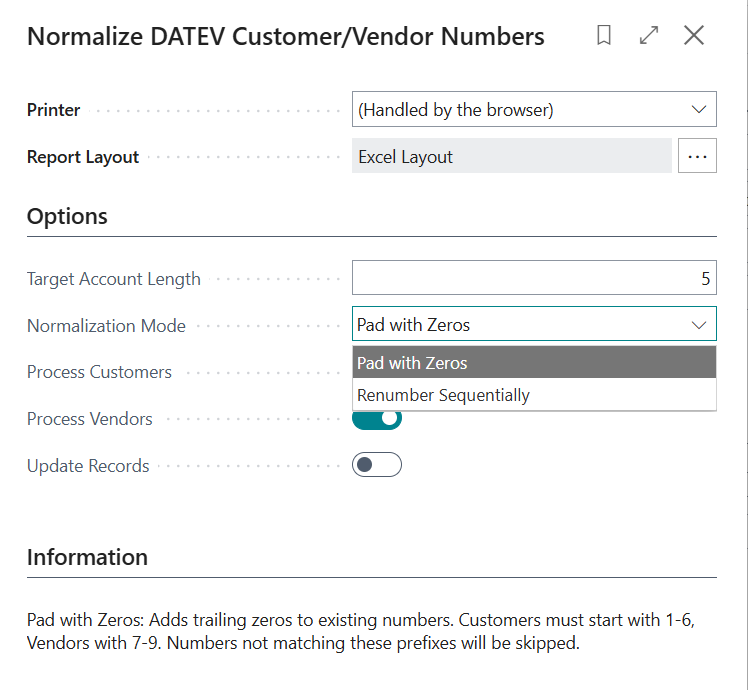Viewport: 748px width, 690px height.
Task: Expand the dialog using the double-arrow icon
Action: (x=649, y=36)
